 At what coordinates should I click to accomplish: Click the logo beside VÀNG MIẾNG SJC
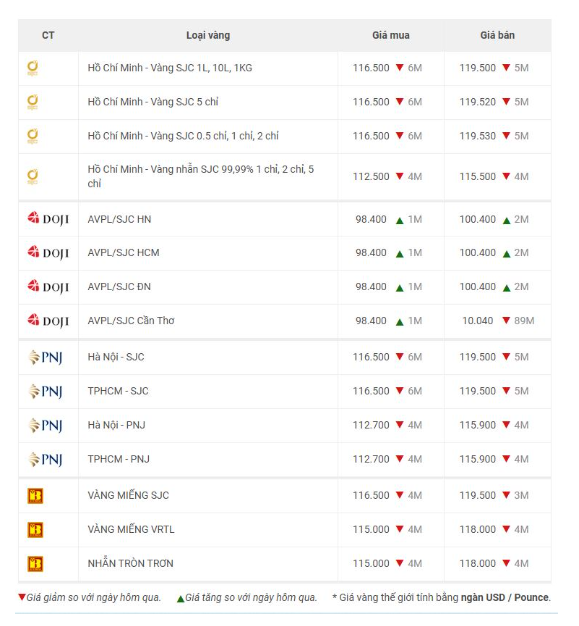coord(35,496)
